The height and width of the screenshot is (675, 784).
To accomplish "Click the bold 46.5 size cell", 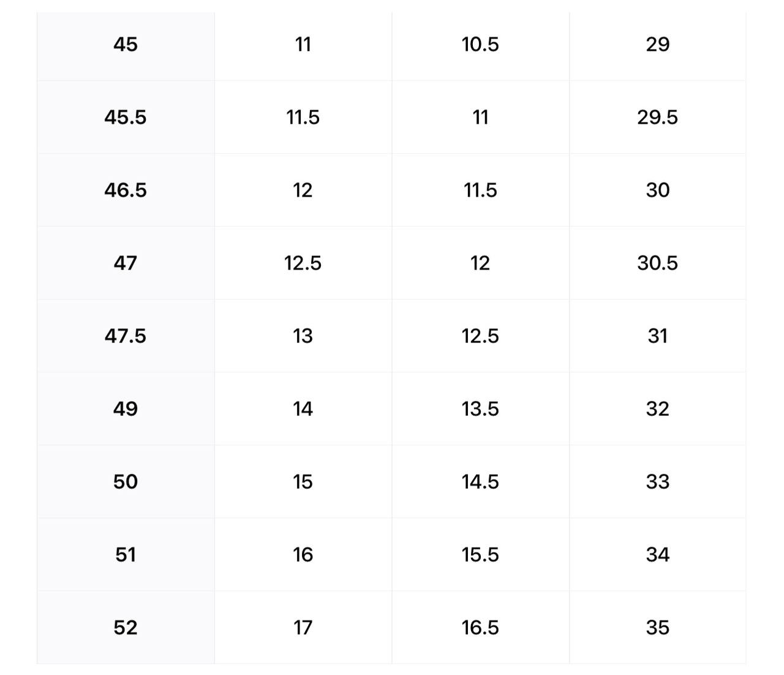I will click(x=126, y=190).
